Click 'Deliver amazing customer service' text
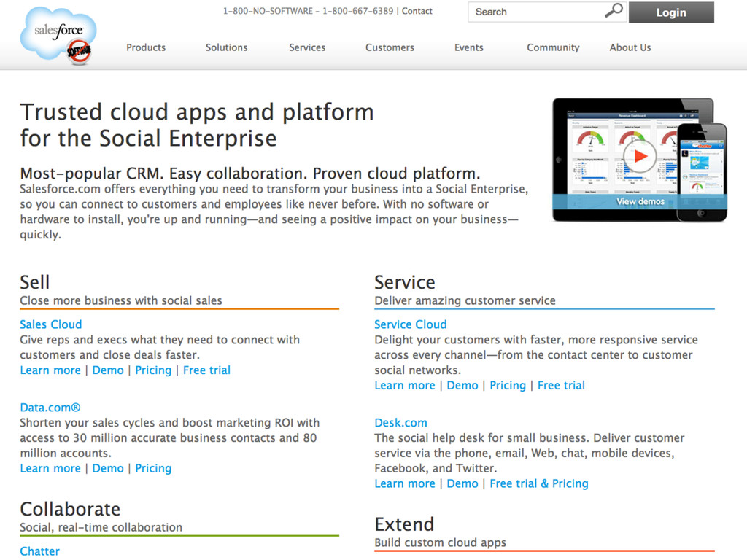This screenshot has height=560, width=747. 465,300
